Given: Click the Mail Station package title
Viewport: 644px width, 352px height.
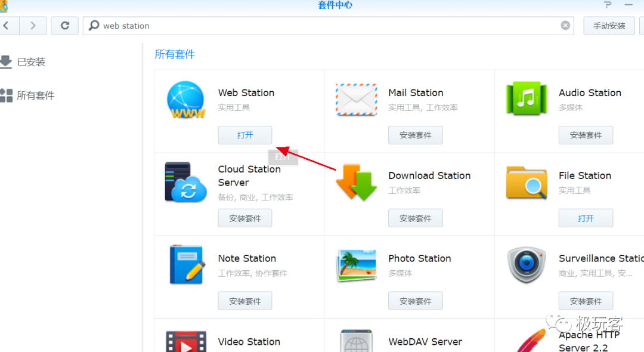Looking at the screenshot, I should pos(416,93).
